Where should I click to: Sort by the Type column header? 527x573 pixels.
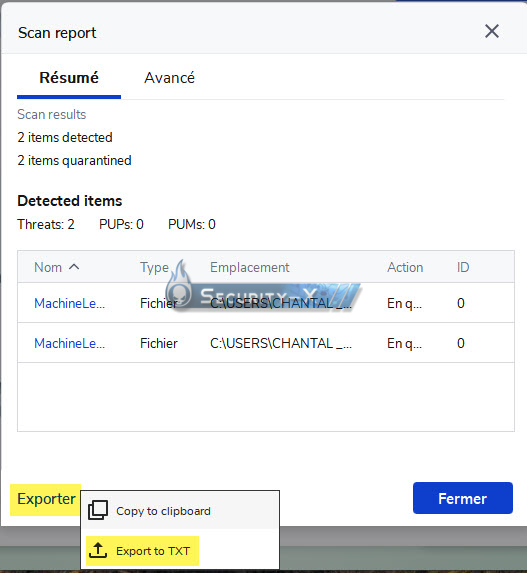155,267
